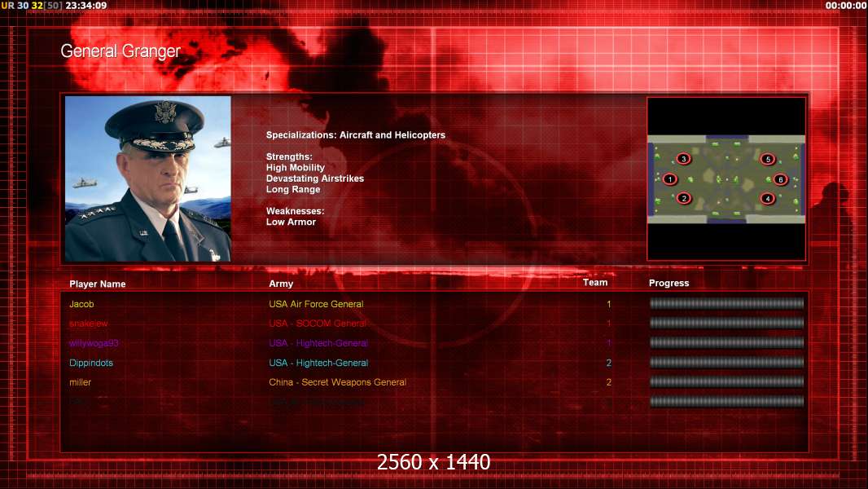This screenshot has height=489, width=868.
Task: Select player name willywoga93
Action: [94, 343]
